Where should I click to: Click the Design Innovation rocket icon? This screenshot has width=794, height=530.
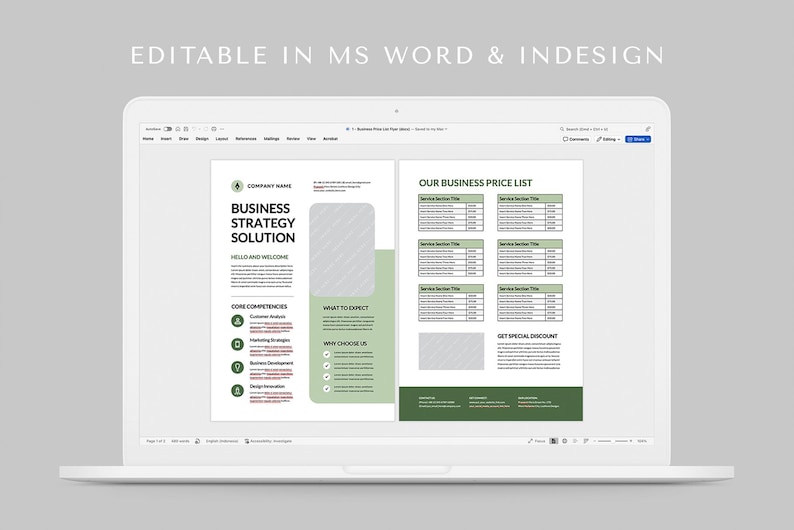tap(237, 391)
